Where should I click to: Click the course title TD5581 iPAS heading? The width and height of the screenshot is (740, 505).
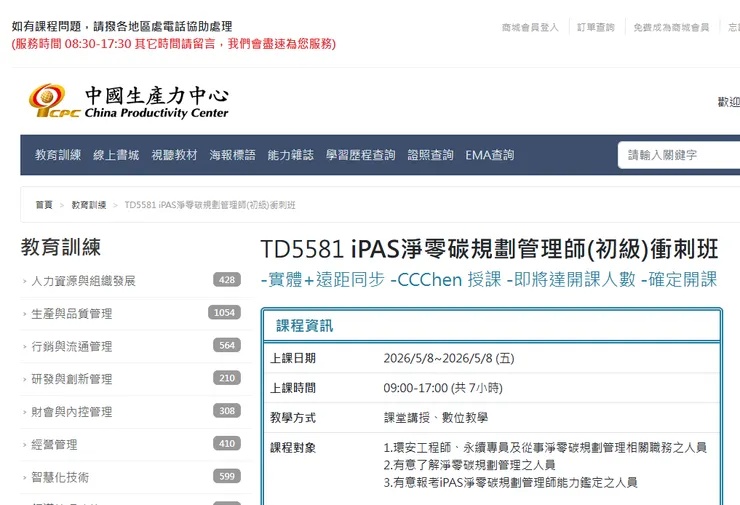489,249
